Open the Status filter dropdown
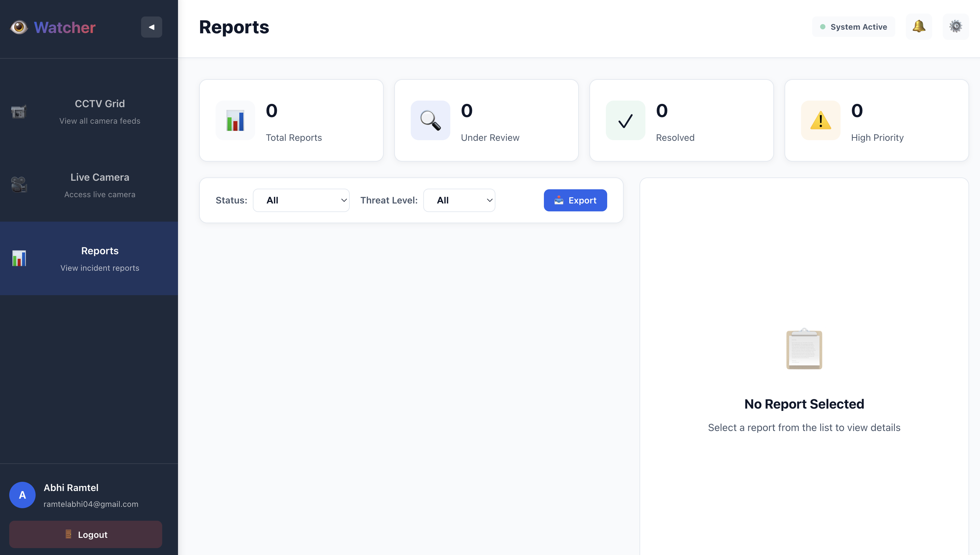The height and width of the screenshot is (555, 980). pyautogui.click(x=301, y=200)
